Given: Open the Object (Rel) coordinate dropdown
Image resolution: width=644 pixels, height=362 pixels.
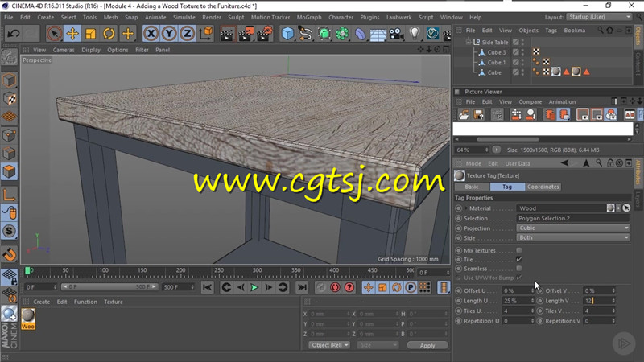Looking at the screenshot, I should tap(330, 345).
